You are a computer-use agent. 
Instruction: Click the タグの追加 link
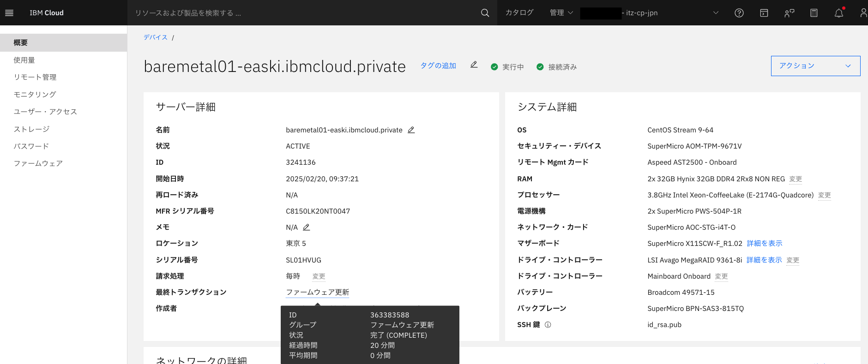[x=438, y=66]
